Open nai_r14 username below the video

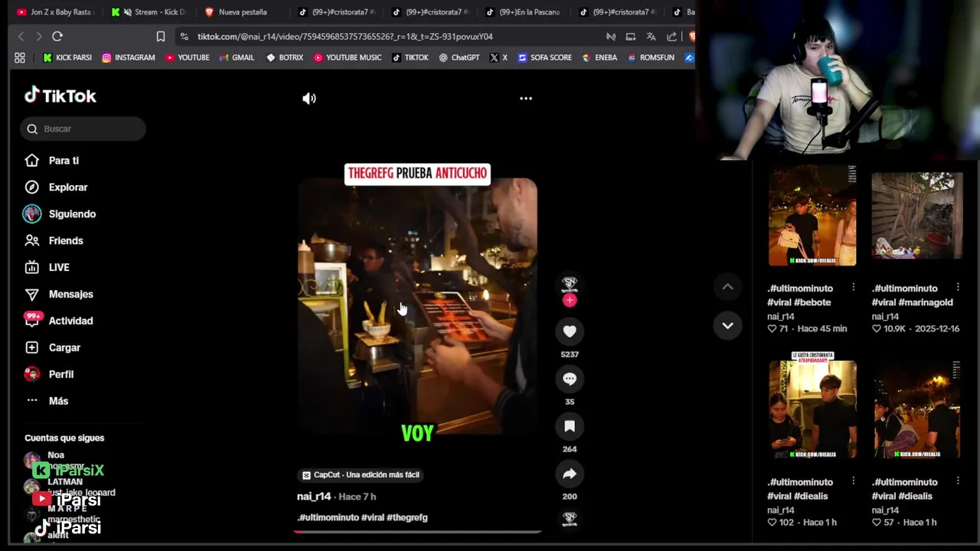[314, 497]
